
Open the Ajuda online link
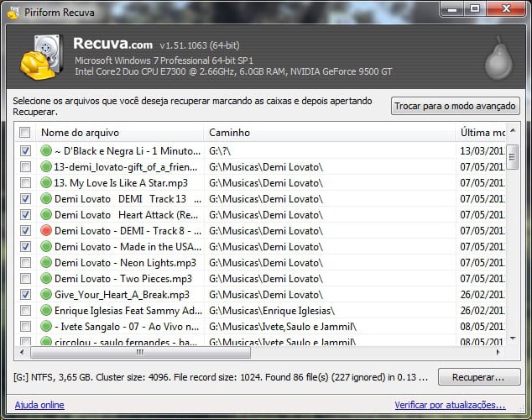click(39, 405)
